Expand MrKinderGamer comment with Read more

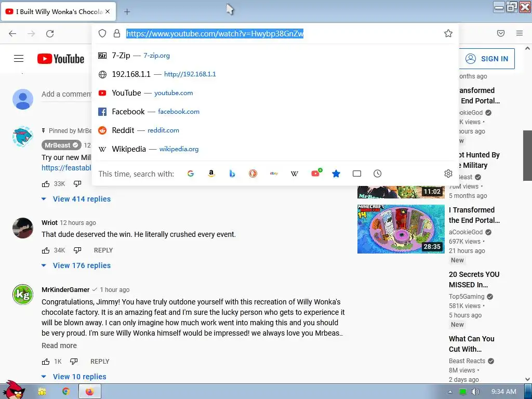click(x=59, y=345)
